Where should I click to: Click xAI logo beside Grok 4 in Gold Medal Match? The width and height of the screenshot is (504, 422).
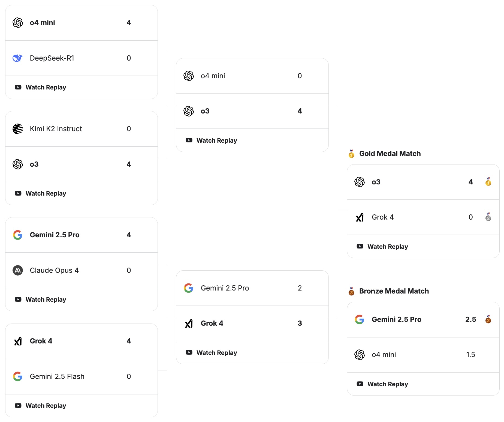click(x=360, y=217)
